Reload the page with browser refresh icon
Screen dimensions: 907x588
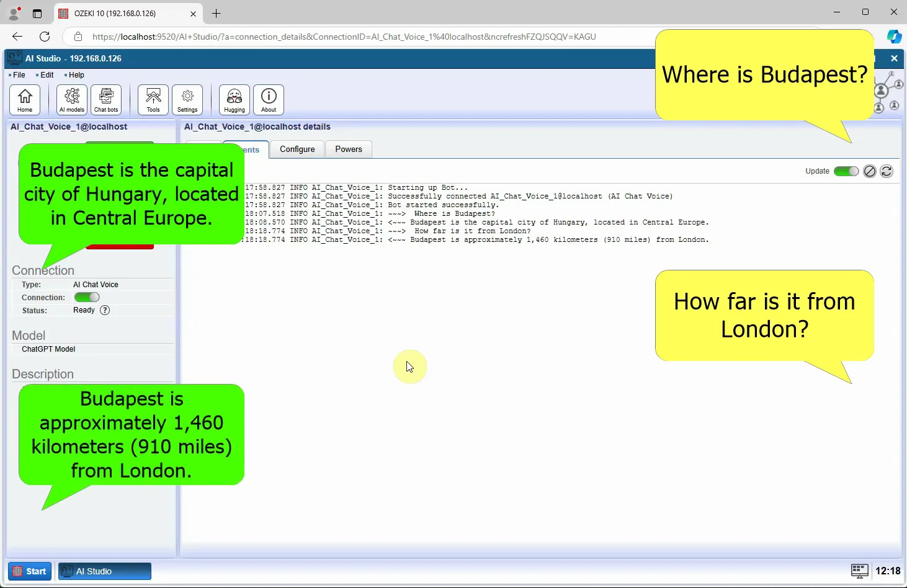click(x=45, y=37)
